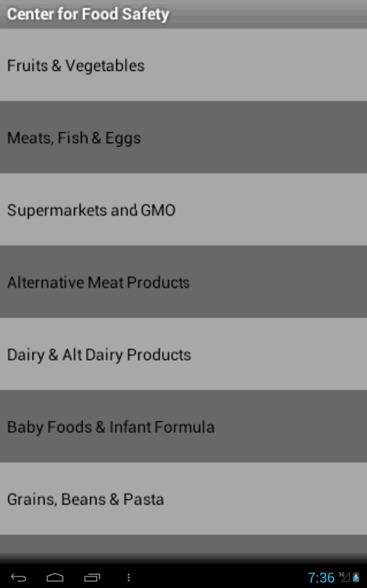Open the recent apps icon
Image resolution: width=367 pixels, height=588 pixels.
[92, 578]
